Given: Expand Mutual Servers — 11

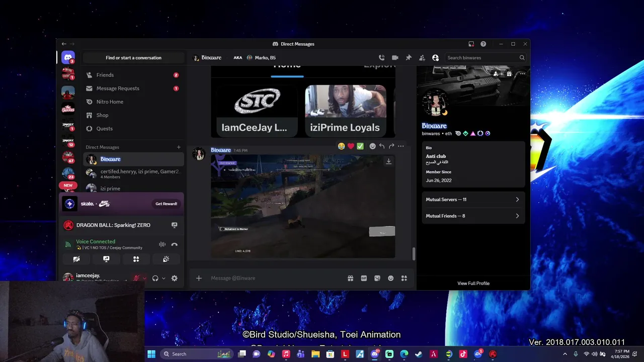Looking at the screenshot, I should click(472, 200).
